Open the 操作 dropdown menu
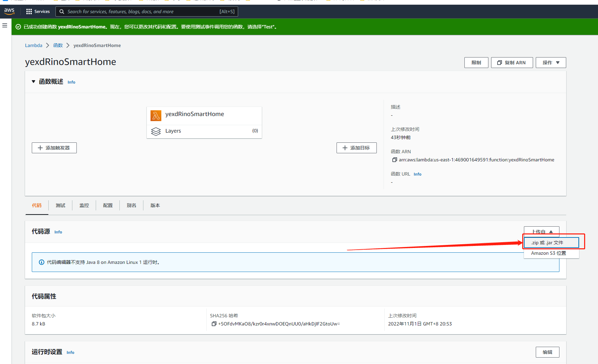Screen dimensions: 598x364 pyautogui.click(x=551, y=63)
